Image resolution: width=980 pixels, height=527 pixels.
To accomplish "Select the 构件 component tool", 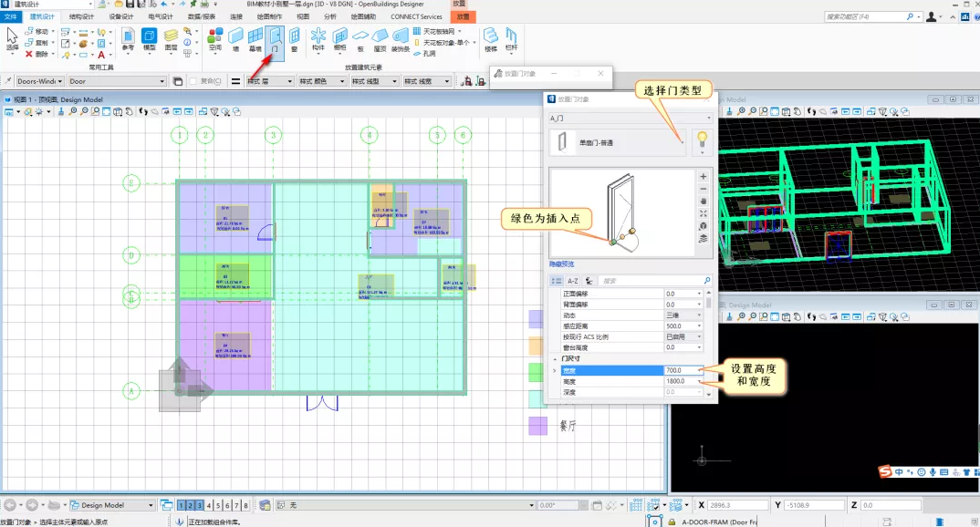I will 318,40.
